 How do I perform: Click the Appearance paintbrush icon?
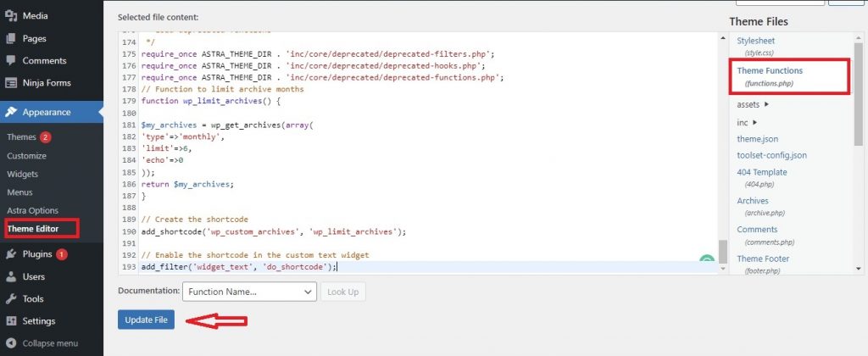[x=11, y=112]
